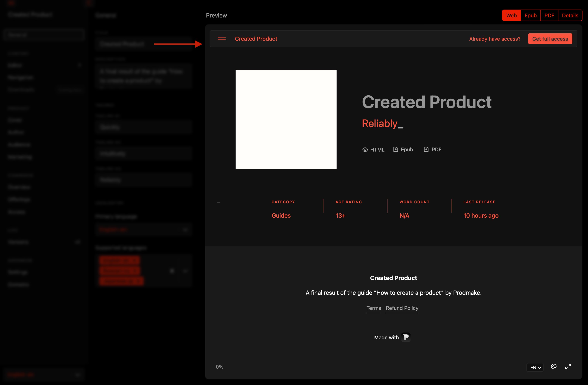588x385 pixels.
Task: Expand the Primary language dropdown
Action: click(x=185, y=230)
